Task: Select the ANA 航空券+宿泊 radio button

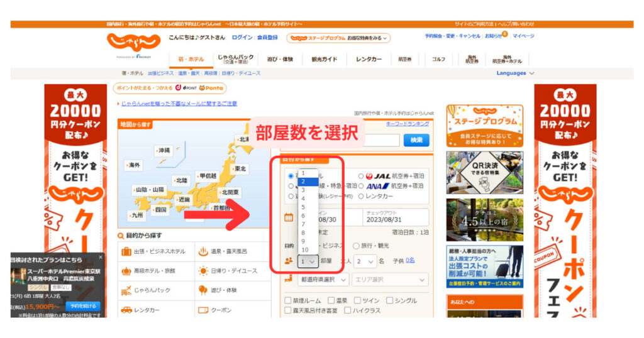Action: (360, 186)
